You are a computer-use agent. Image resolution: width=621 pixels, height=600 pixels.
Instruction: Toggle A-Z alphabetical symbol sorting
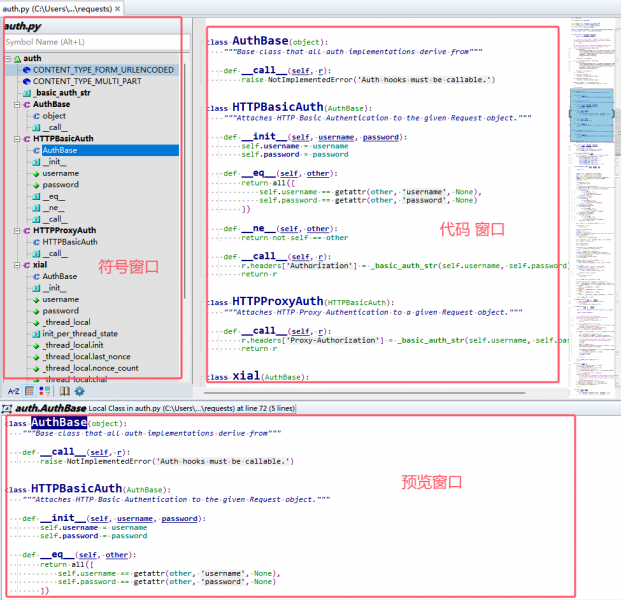point(13,391)
